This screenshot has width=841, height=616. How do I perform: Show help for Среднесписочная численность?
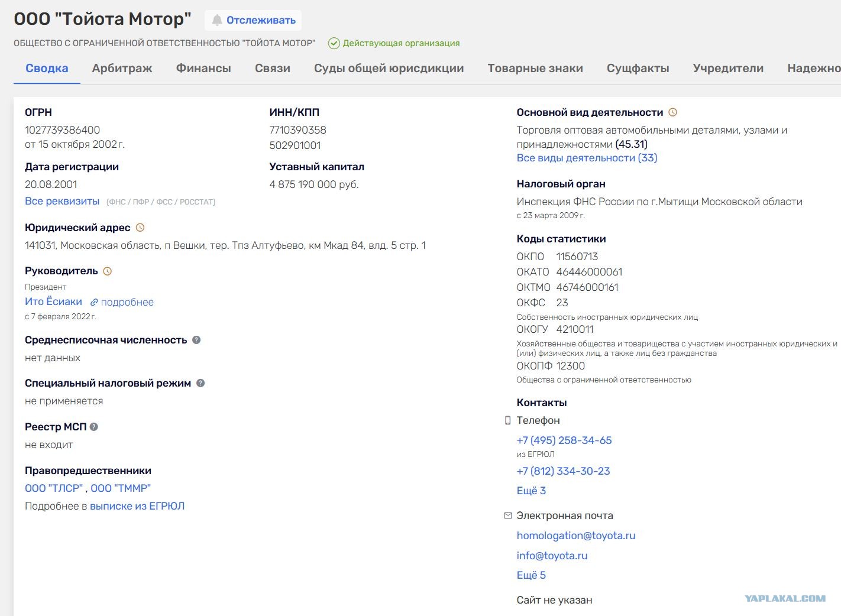coord(196,340)
